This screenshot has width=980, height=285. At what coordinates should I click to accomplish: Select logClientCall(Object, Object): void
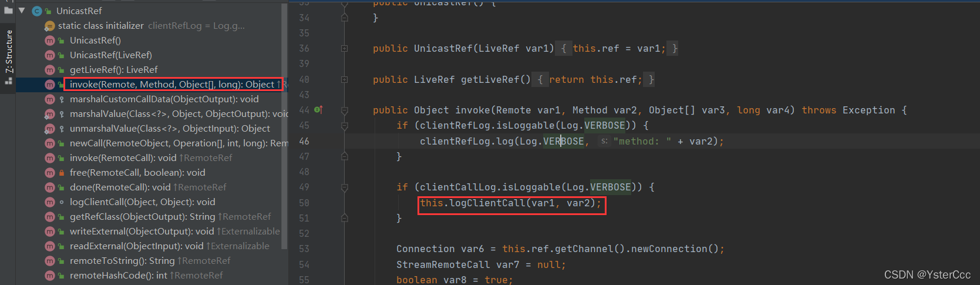pyautogui.click(x=142, y=202)
